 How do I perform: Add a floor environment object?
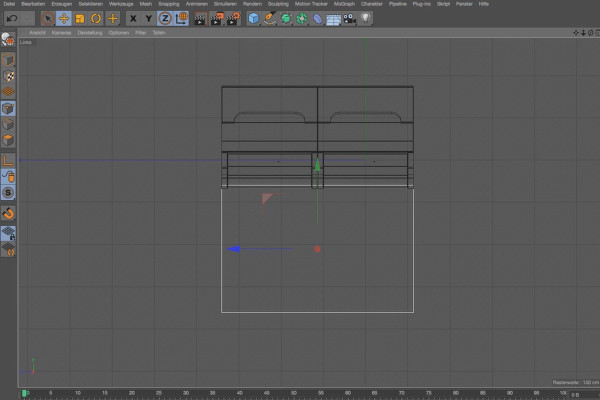pos(334,19)
